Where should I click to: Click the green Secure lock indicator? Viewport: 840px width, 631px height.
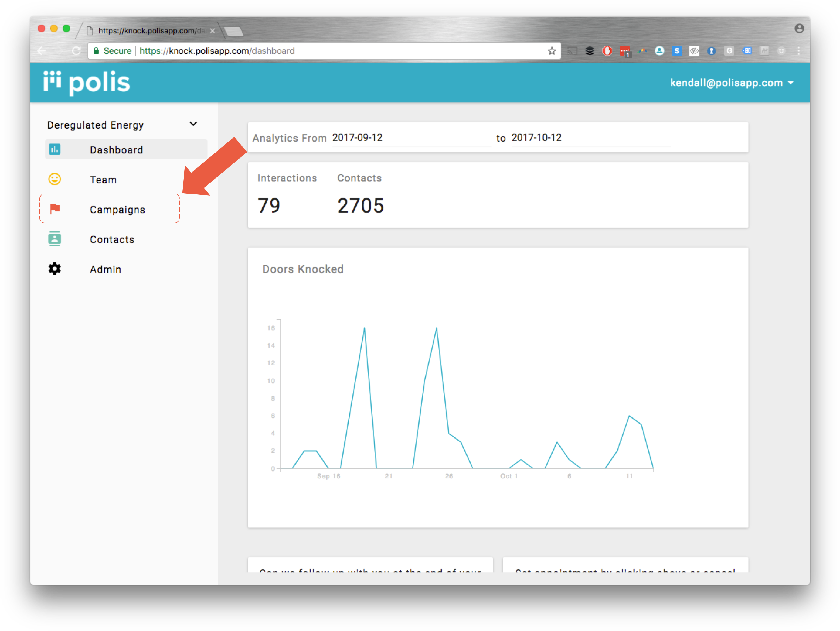pos(112,51)
